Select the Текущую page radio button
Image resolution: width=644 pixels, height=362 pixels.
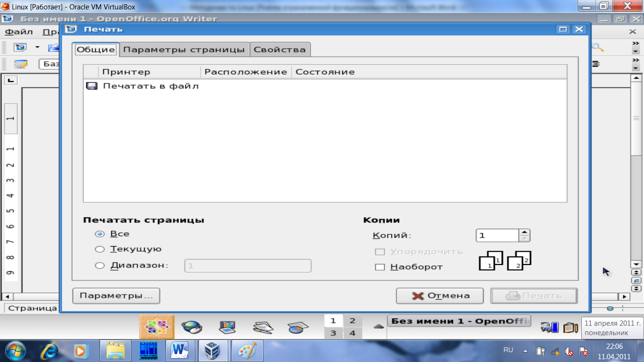[x=99, y=249]
